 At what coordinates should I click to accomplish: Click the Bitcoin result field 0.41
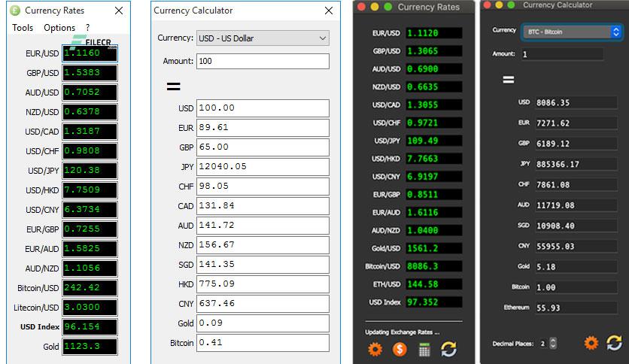[263, 343]
